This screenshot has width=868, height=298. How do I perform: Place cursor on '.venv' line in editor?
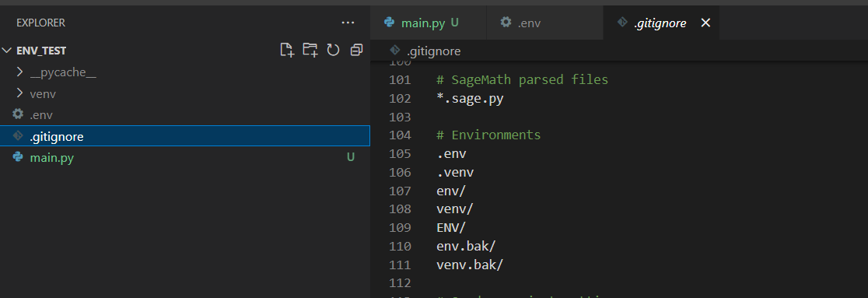pos(455,172)
